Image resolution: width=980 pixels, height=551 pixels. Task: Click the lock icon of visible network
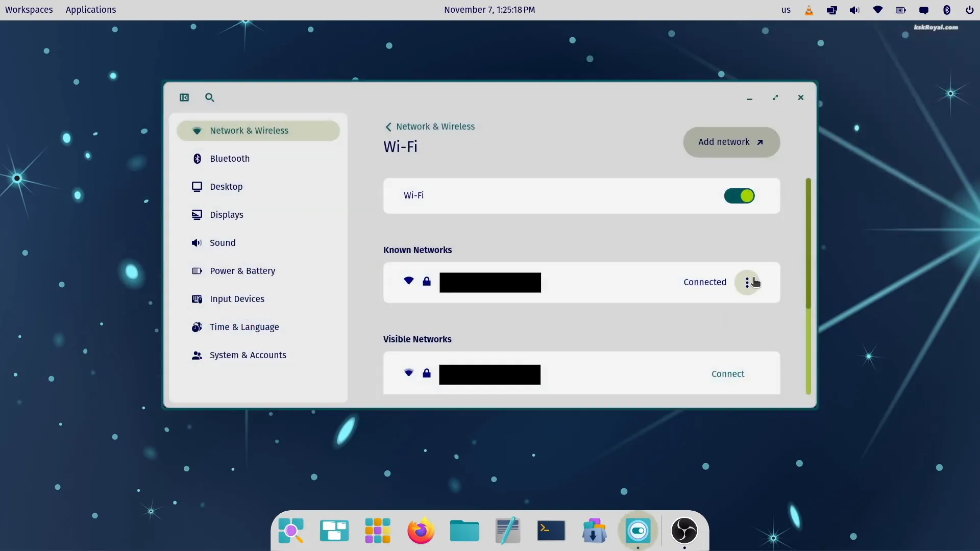(x=427, y=373)
